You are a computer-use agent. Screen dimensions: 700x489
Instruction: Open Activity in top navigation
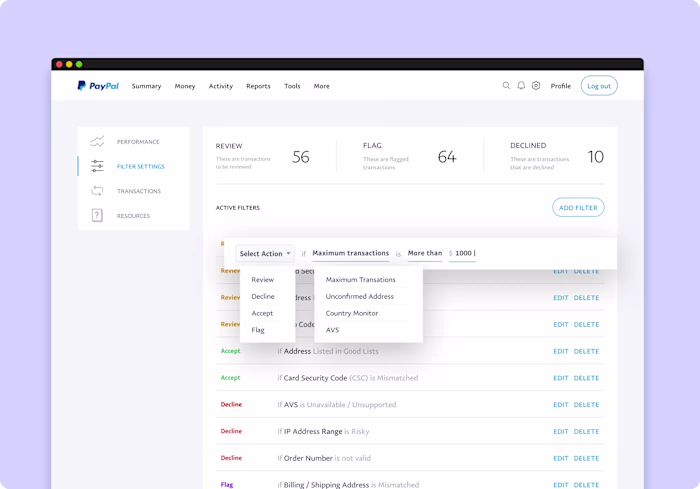(x=221, y=86)
